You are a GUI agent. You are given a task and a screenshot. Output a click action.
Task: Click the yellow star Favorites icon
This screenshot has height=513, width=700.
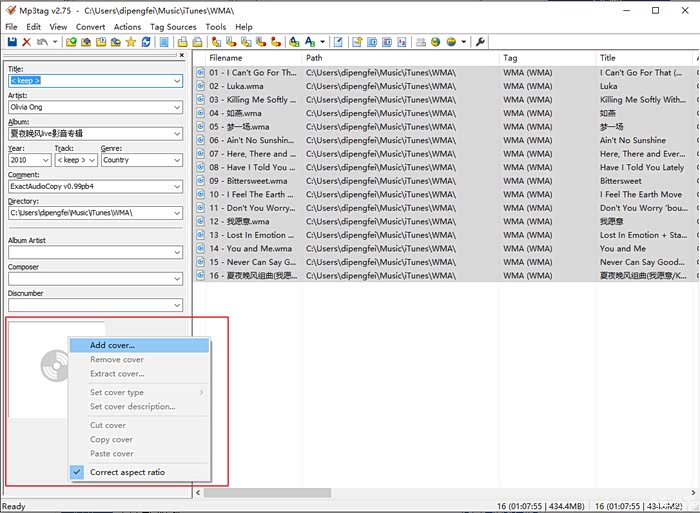point(130,42)
